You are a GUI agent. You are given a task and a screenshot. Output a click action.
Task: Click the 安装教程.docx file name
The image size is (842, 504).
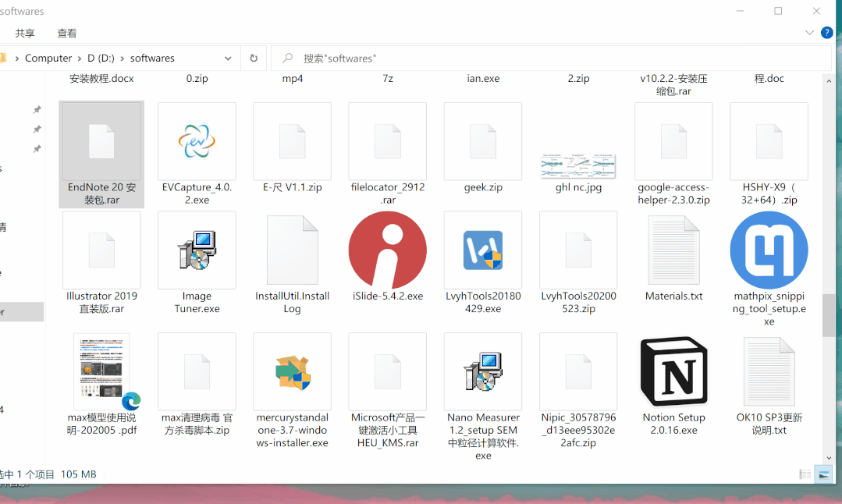[101, 78]
